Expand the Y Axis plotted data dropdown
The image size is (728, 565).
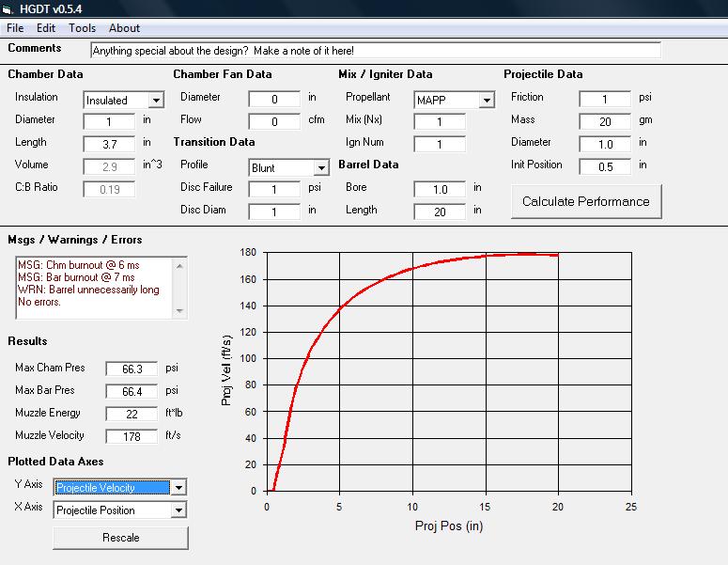coord(178,487)
